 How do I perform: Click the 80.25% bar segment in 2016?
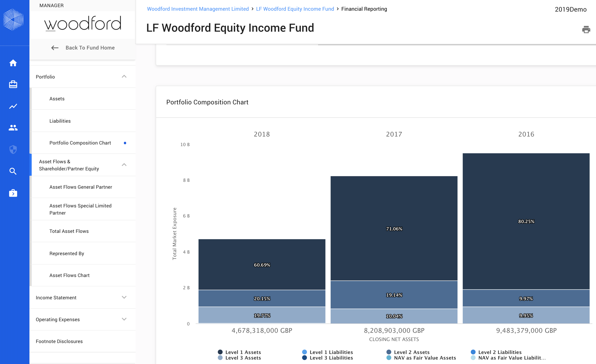(526, 221)
